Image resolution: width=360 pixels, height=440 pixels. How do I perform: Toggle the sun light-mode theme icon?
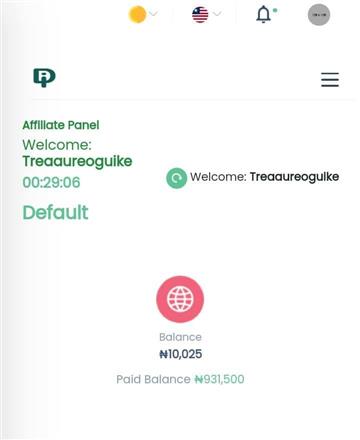click(x=137, y=15)
